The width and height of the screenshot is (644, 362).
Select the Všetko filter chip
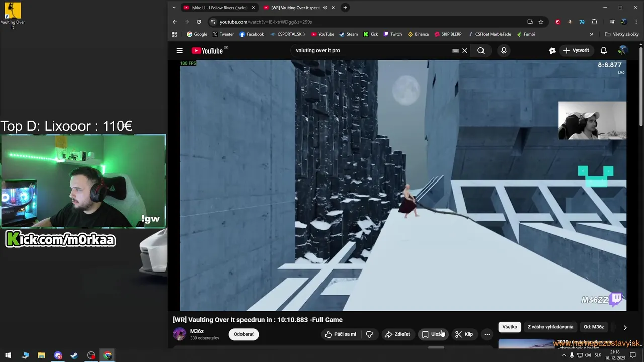pyautogui.click(x=510, y=327)
